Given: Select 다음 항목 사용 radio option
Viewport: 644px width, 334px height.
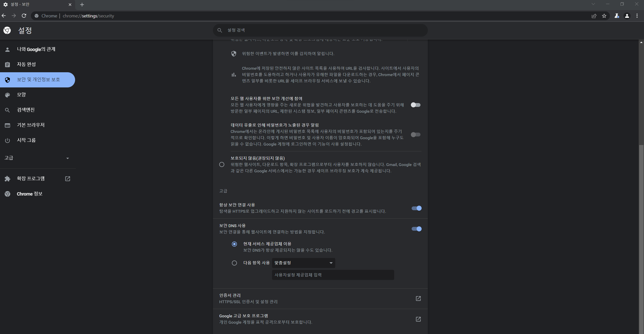Looking at the screenshot, I should [234, 263].
